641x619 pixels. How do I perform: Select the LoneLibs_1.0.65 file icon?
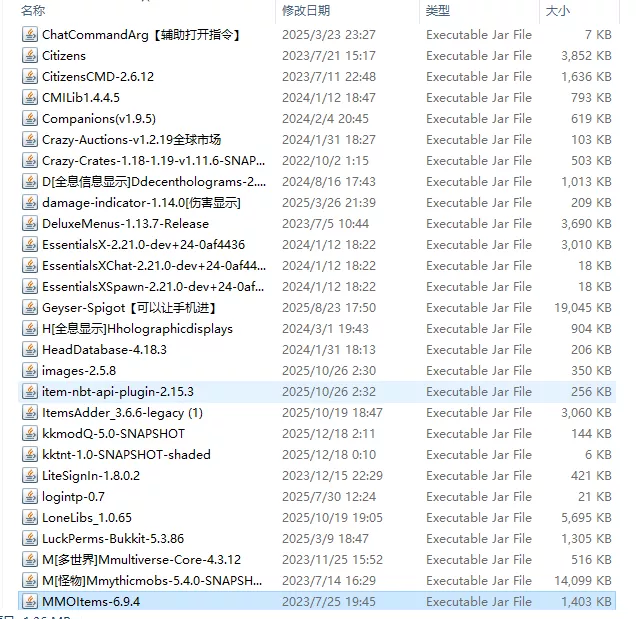pyautogui.click(x=30, y=518)
